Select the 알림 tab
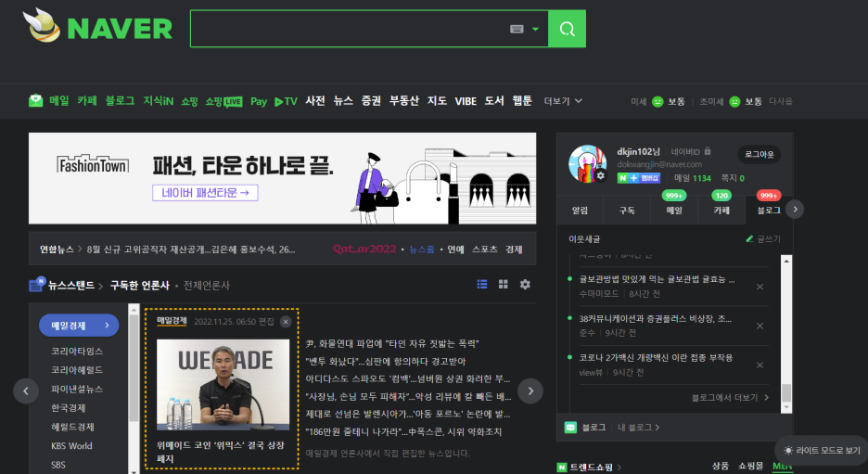Image resolution: width=868 pixels, height=474 pixels. 580,210
